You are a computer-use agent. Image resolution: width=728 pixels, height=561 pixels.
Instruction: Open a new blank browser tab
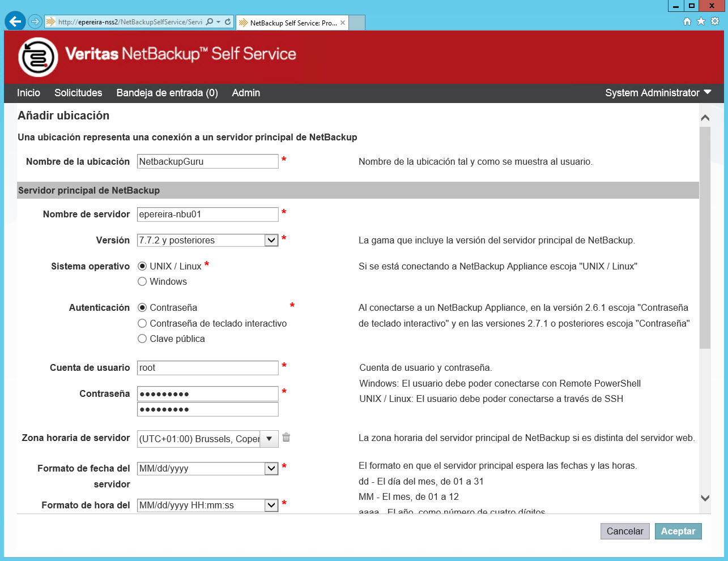(357, 23)
